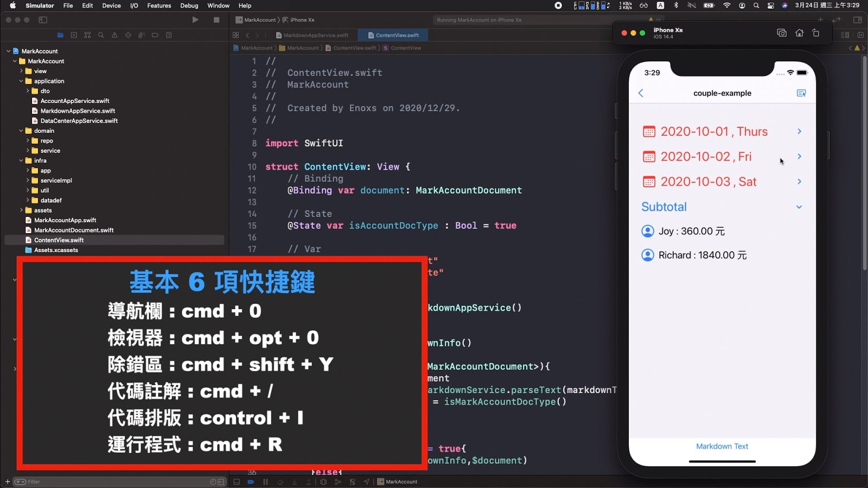Run the project with the play button
868x488 pixels.
(195, 20)
